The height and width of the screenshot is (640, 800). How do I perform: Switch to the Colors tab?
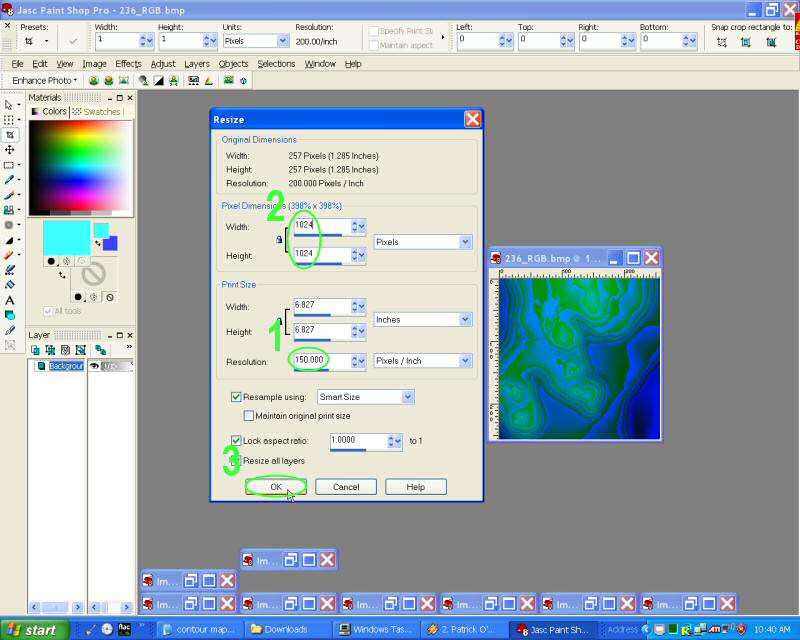[49, 112]
